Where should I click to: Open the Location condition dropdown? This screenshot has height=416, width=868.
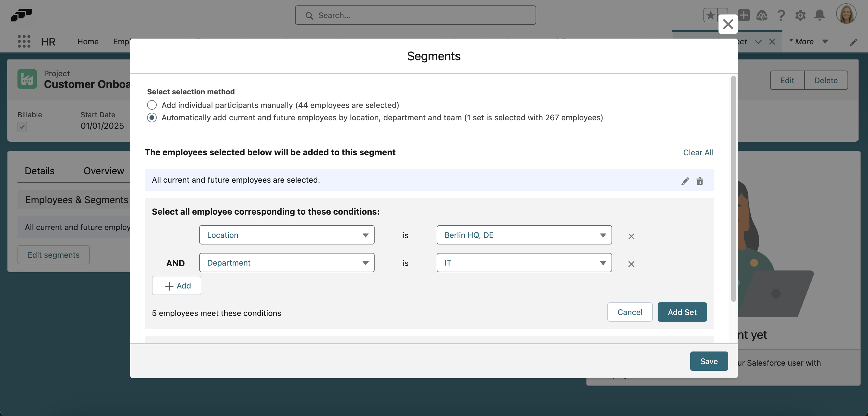pos(287,235)
